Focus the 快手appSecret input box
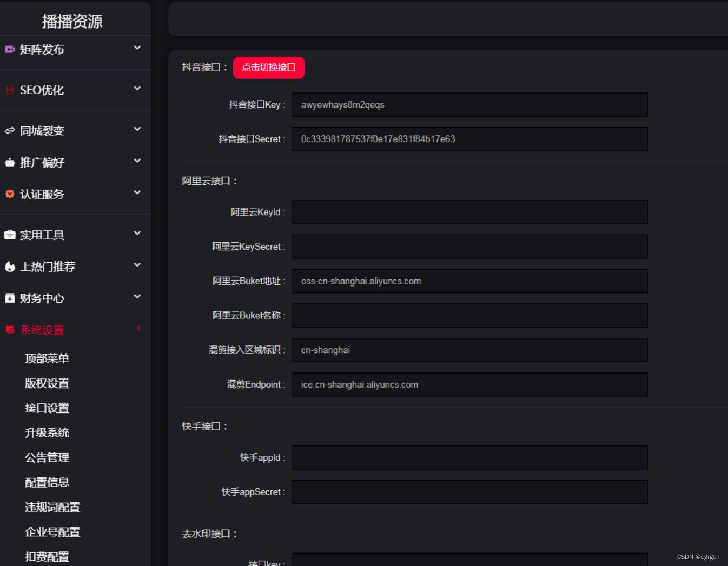 pos(469,492)
